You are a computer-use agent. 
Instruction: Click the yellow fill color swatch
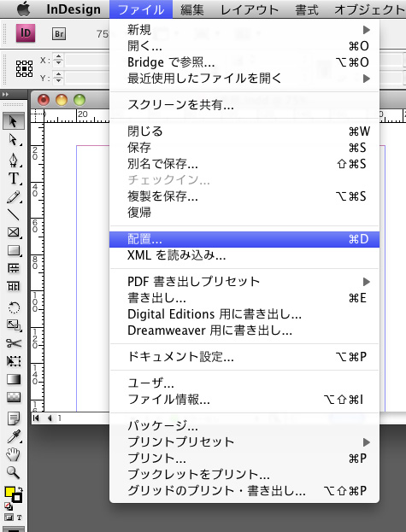point(9,492)
